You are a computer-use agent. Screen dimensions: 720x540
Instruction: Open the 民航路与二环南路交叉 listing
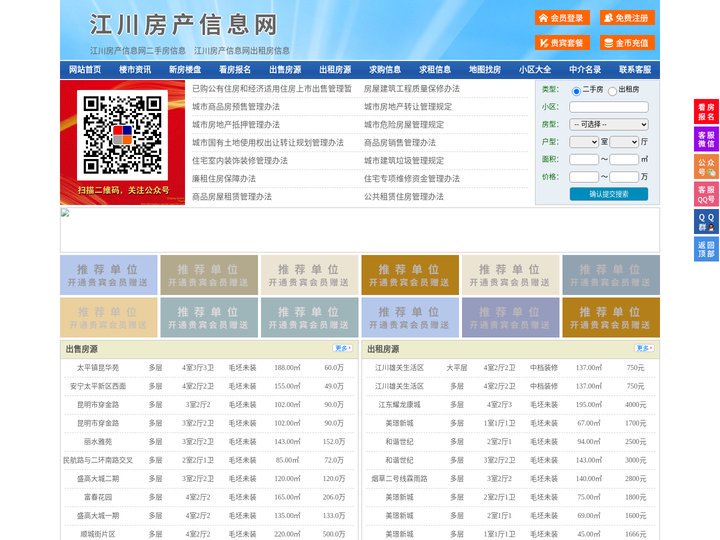[x=98, y=460]
